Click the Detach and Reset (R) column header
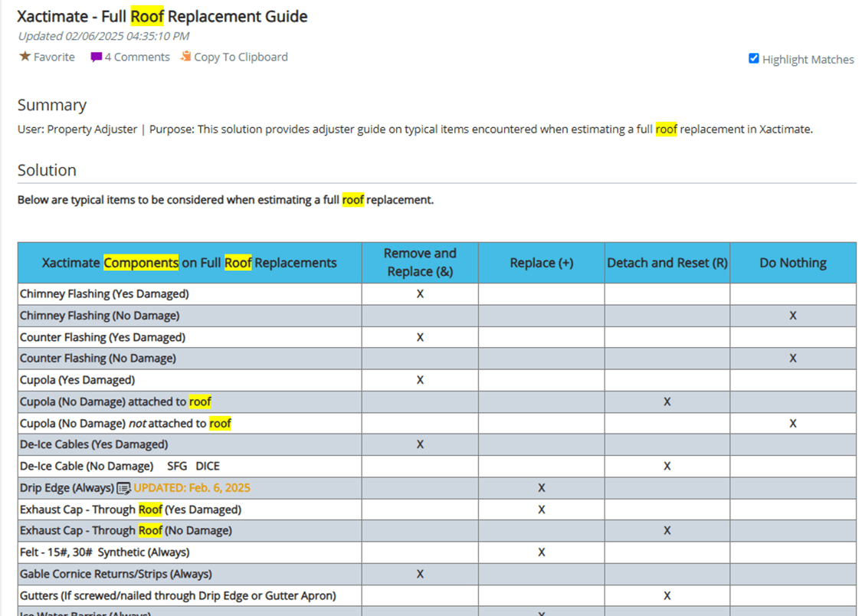Image resolution: width=862 pixels, height=616 pixels. click(x=667, y=263)
